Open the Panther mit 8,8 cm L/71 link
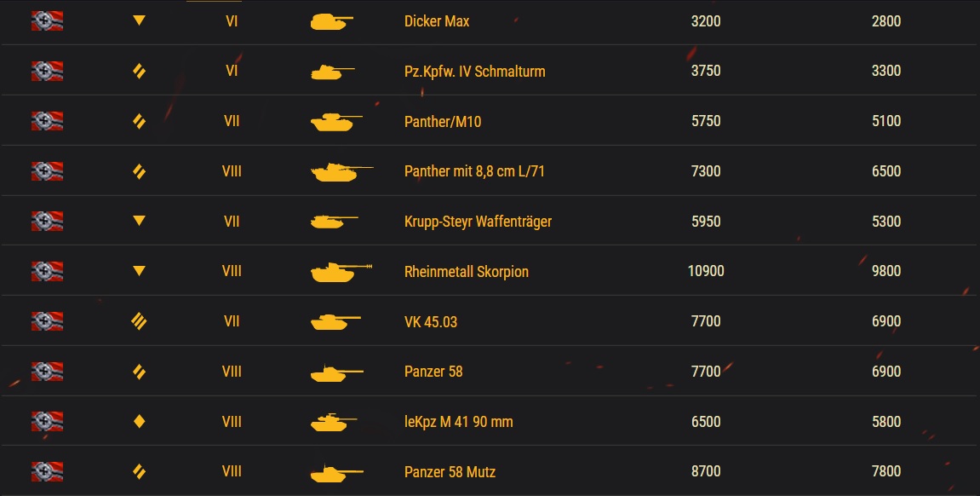This screenshot has width=980, height=496. 474,171
